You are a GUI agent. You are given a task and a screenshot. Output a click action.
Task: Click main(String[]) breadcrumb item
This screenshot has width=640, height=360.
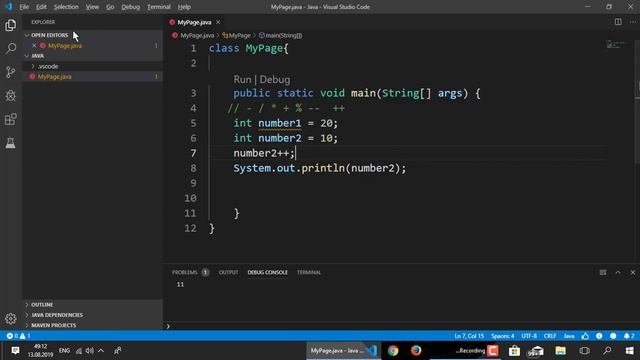pos(280,36)
